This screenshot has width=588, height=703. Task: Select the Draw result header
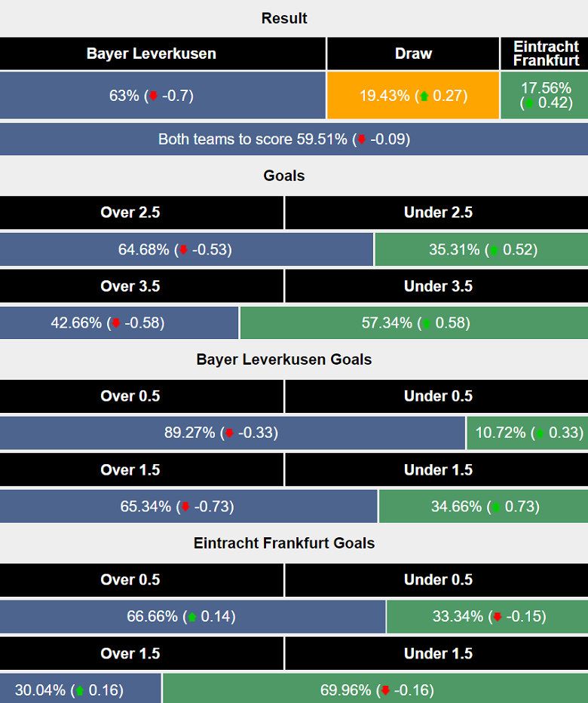[413, 53]
